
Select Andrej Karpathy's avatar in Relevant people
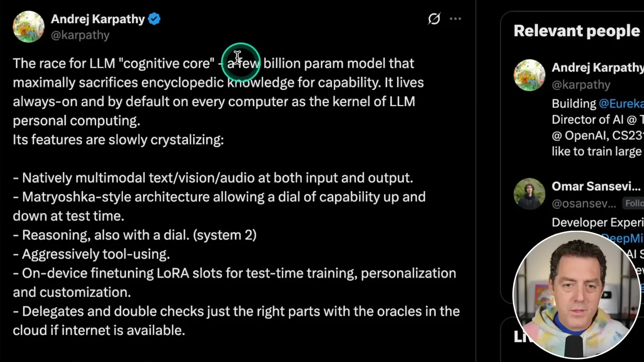coord(529,75)
